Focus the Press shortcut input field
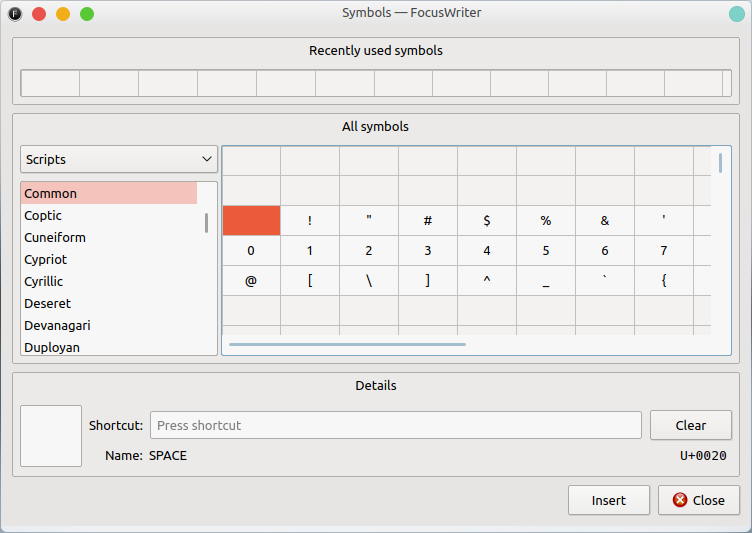The height and width of the screenshot is (533, 752). 395,425
